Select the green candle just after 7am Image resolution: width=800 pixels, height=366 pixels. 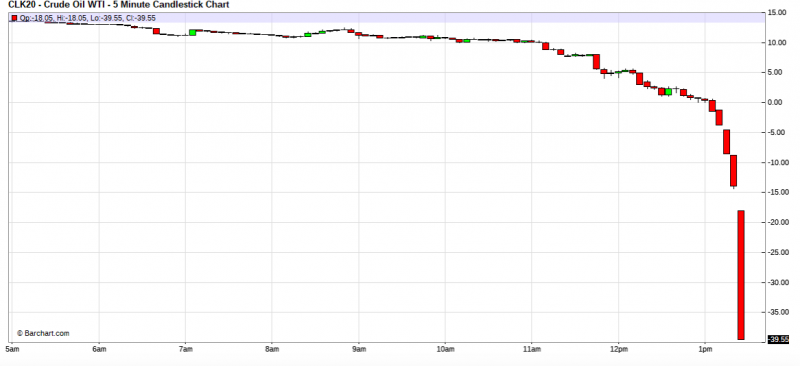pyautogui.click(x=192, y=33)
